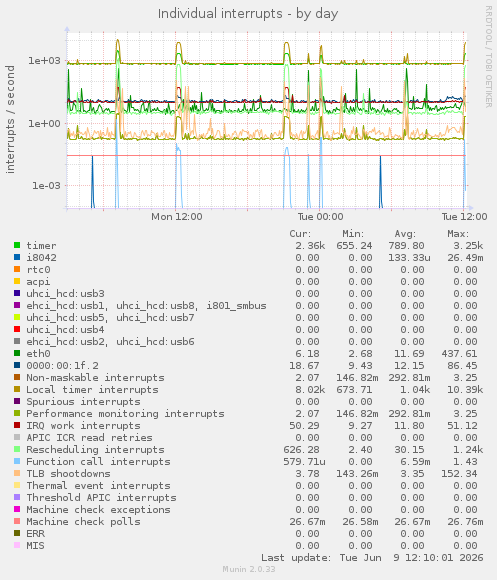Click the Performance monitoring interrupts color swatch
The width and height of the screenshot is (497, 580).
pyautogui.click(x=17, y=413)
